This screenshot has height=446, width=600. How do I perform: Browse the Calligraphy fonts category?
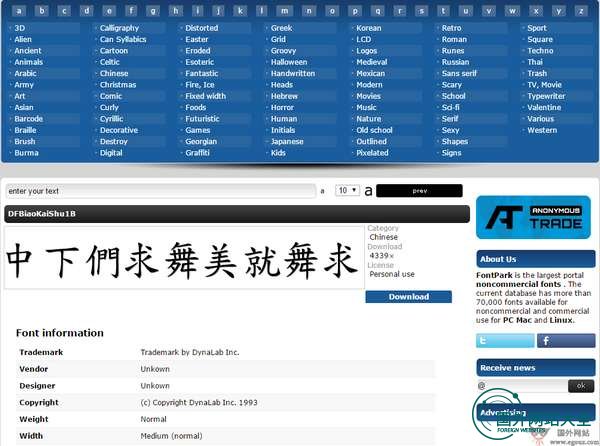pos(119,28)
